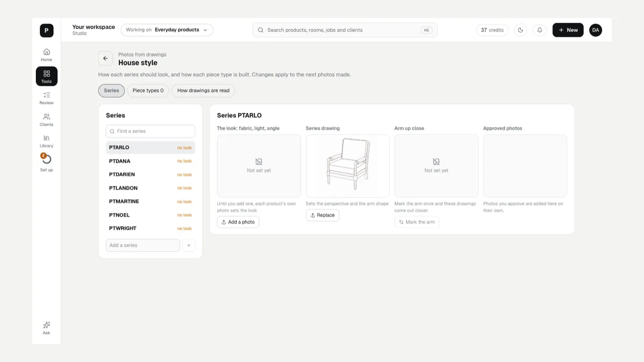Open the Set up progress item
This screenshot has width=644, height=362.
click(x=46, y=163)
